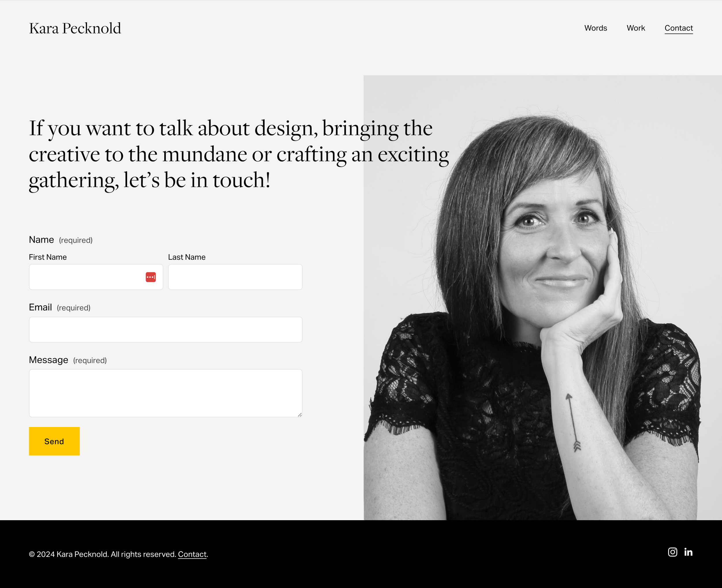Select the Contact item in top navigation
Viewport: 722px width, 588px height.
click(x=679, y=28)
